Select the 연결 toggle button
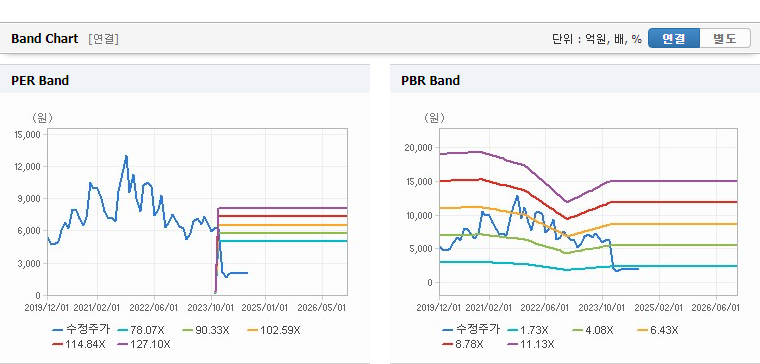 [x=674, y=39]
